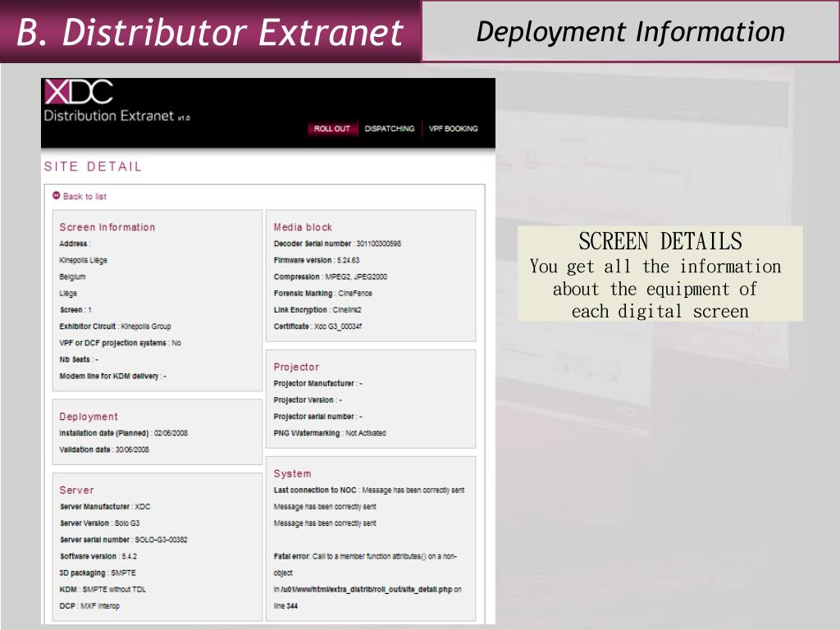This screenshot has width=840, height=630.
Task: Click the KDM SMPTE without TDL row
Action: click(x=103, y=589)
